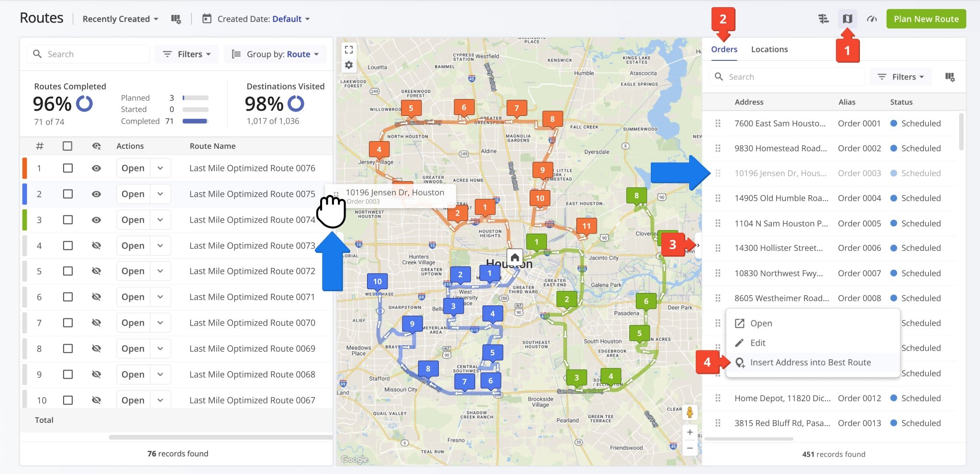
Task: Choose Insert Address into Best Route
Action: pyautogui.click(x=810, y=362)
